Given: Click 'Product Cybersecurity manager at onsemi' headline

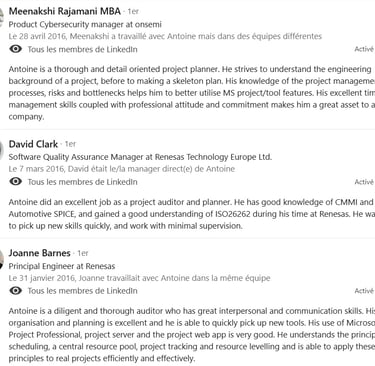Looking at the screenshot, I should click(85, 24).
